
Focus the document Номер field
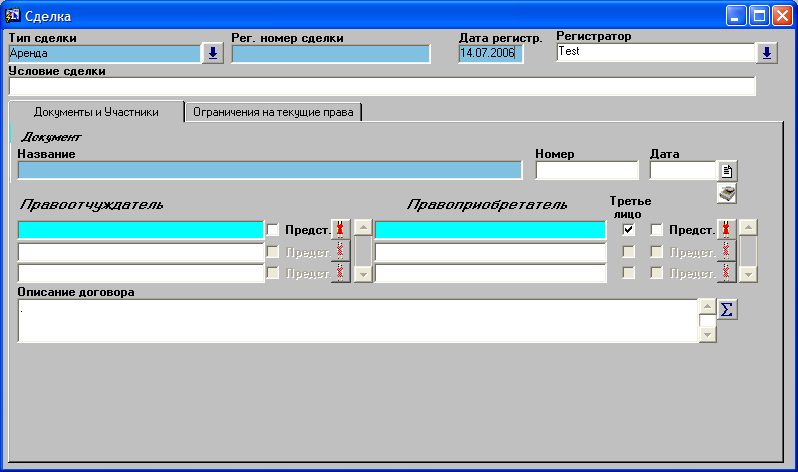point(587,170)
